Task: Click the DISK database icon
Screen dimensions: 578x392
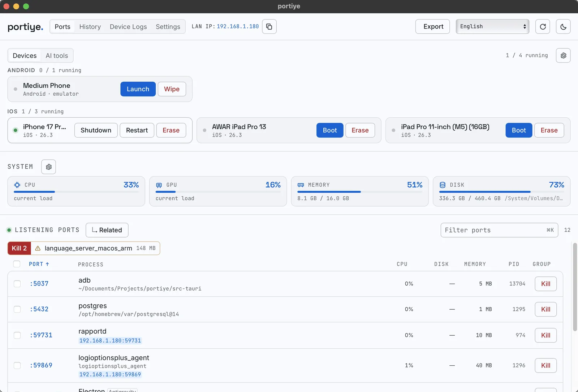Action: [x=443, y=185]
